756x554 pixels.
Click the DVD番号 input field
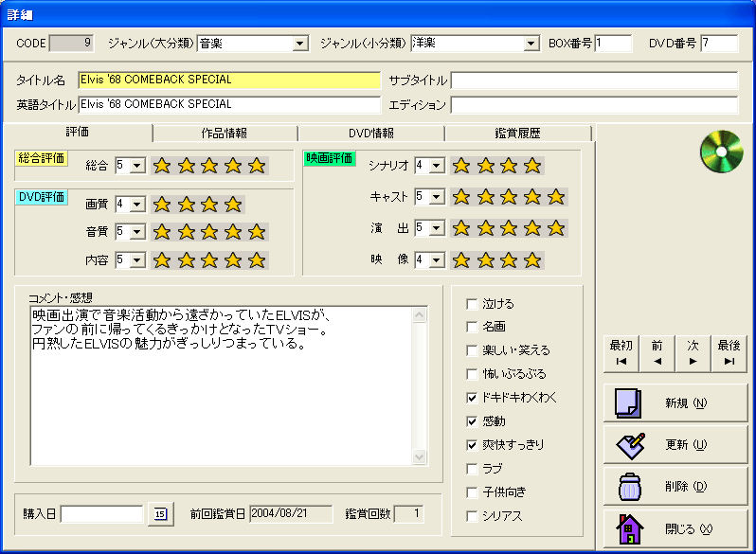pos(719,44)
